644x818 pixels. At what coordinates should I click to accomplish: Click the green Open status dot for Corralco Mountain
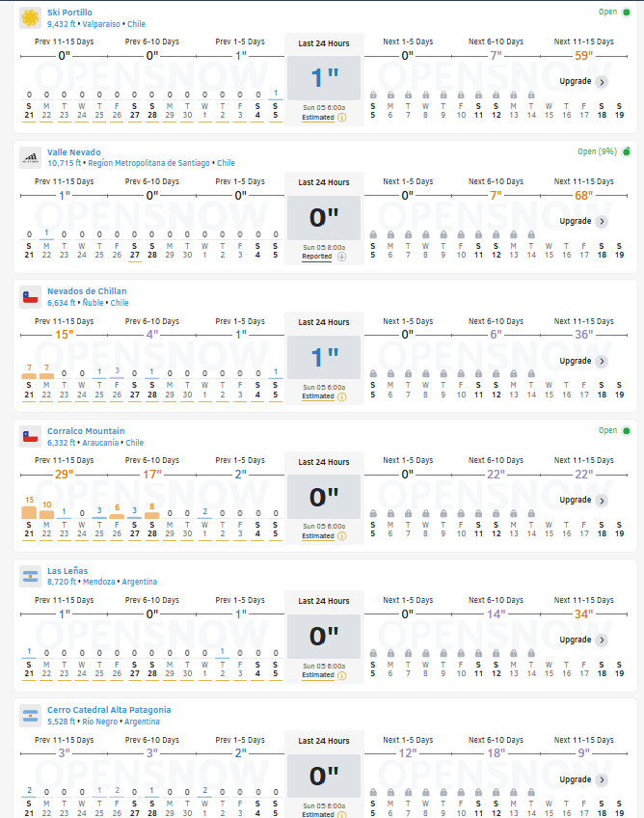627,431
